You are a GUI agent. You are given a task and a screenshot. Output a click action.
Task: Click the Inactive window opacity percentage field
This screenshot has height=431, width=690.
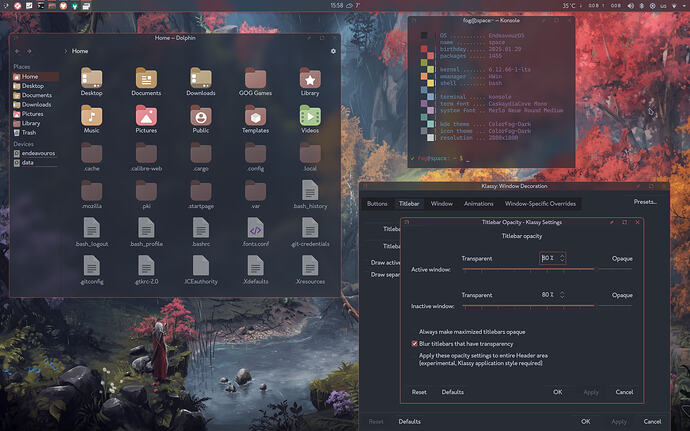[x=549, y=295]
